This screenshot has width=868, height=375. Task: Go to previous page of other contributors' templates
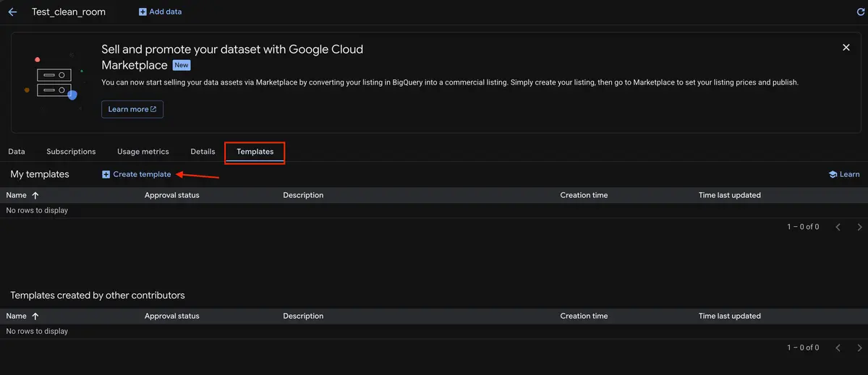pos(838,348)
